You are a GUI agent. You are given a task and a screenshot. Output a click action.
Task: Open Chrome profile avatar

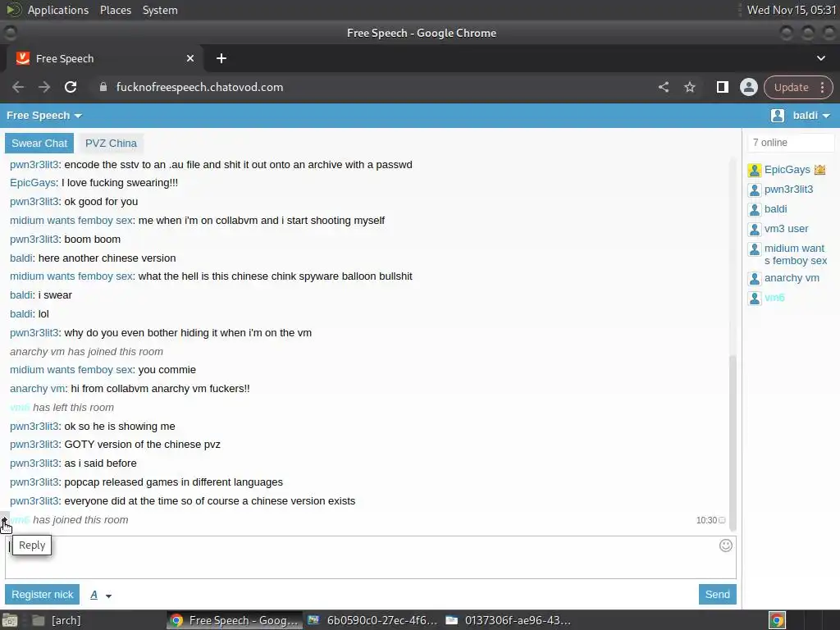pyautogui.click(x=748, y=87)
